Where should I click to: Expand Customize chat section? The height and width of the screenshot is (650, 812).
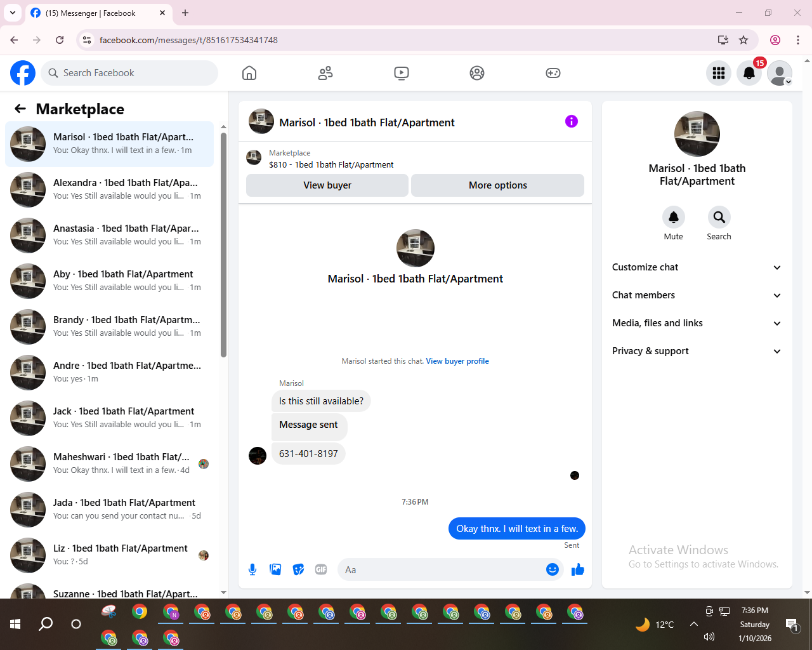pos(697,267)
